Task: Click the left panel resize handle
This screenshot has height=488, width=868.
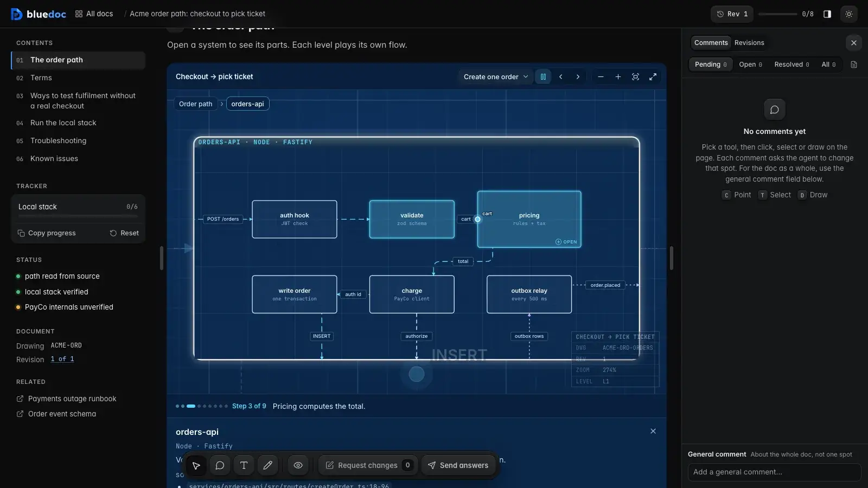Action: 162,258
